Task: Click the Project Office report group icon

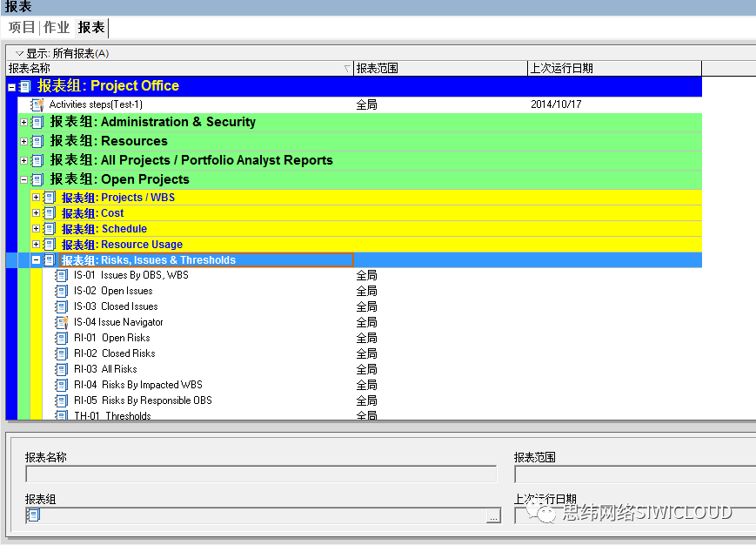Action: [x=25, y=87]
